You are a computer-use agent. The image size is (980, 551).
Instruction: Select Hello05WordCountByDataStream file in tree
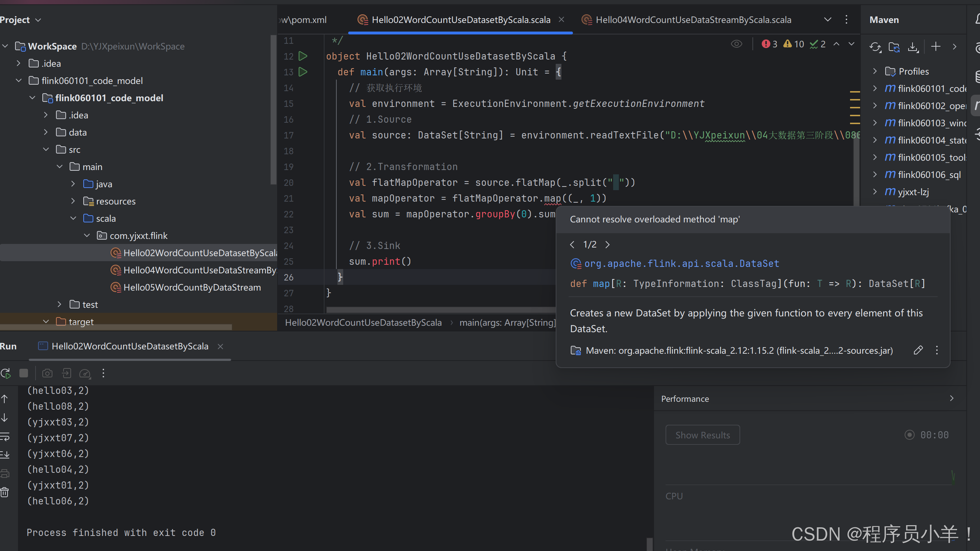pyautogui.click(x=192, y=287)
